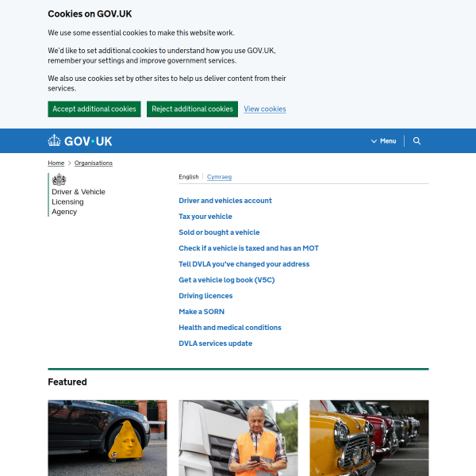Open the clamped car featured image
This screenshot has height=476, width=476.
(x=107, y=438)
